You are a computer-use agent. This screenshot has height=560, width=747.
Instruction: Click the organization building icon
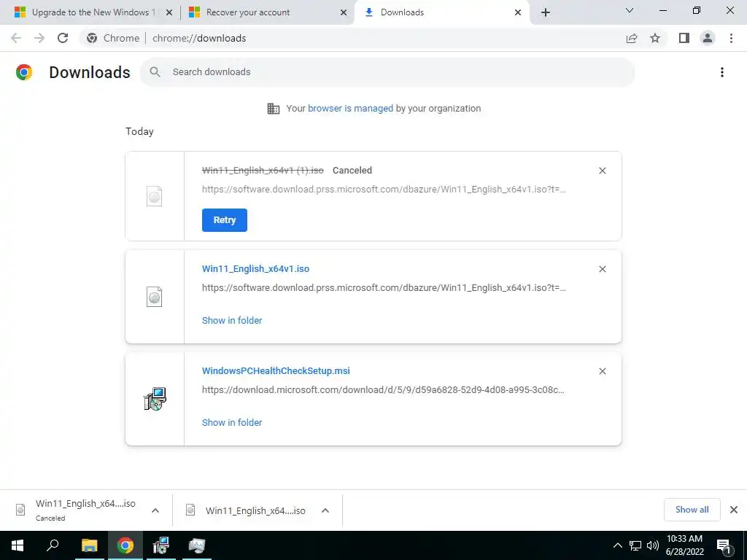point(274,109)
